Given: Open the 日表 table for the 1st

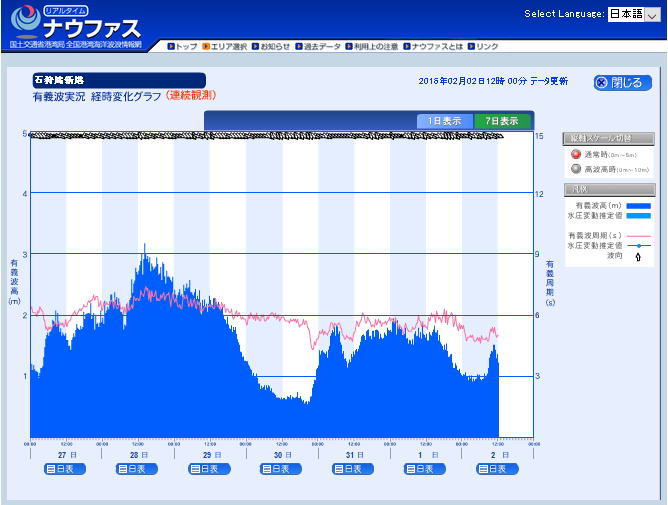Looking at the screenshot, I should coord(425,468).
